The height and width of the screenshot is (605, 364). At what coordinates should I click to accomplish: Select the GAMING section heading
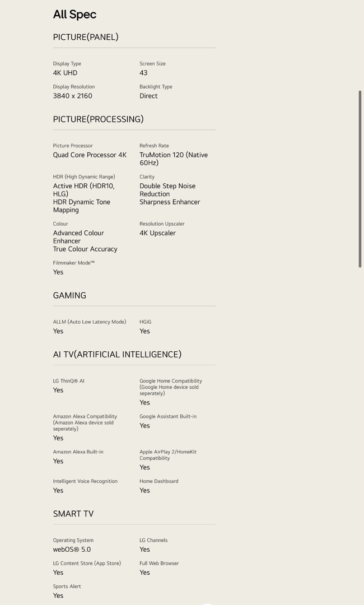[x=69, y=296]
